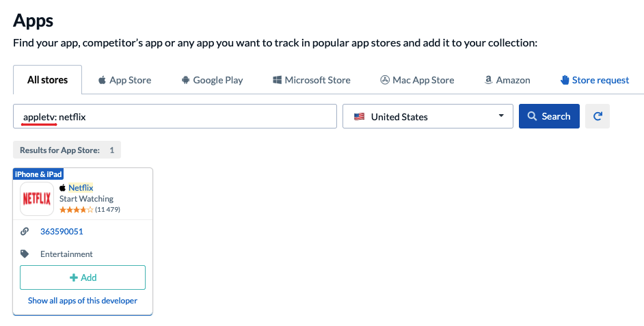The height and width of the screenshot is (326, 644).
Task: Click the Netflix app logo thumbnail
Action: (37, 199)
